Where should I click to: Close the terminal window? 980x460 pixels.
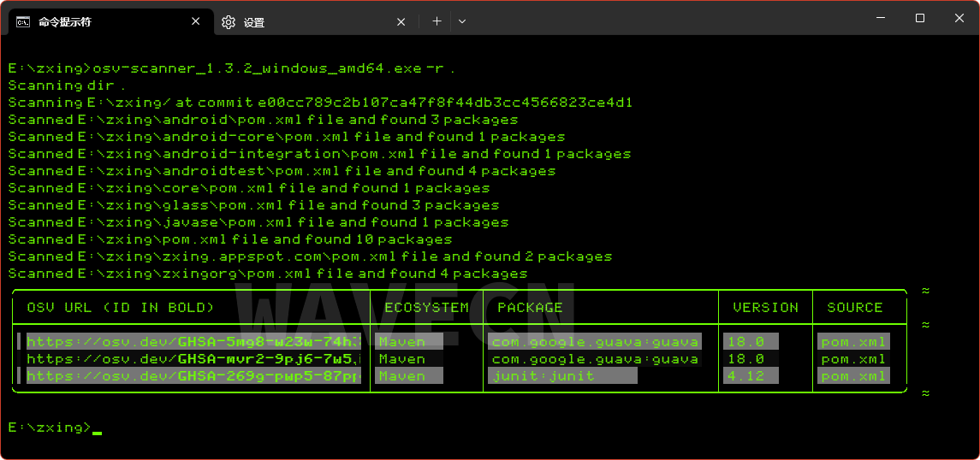(959, 18)
